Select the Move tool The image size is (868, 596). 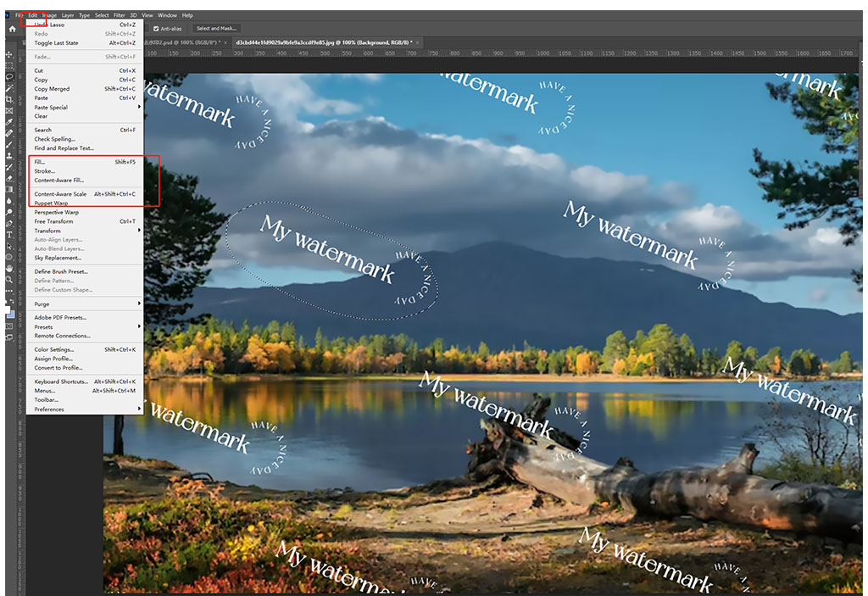pos(9,55)
